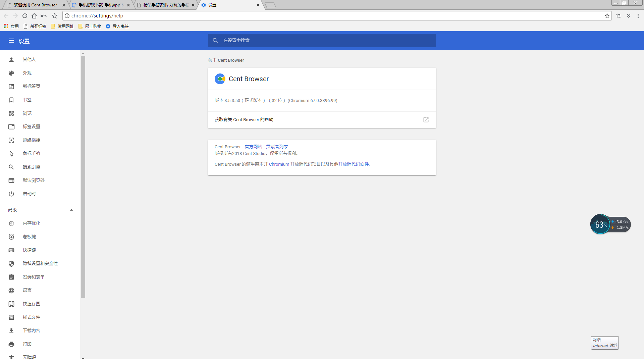
Task: Switch to 手机游戏下载 tab
Action: (x=101, y=5)
